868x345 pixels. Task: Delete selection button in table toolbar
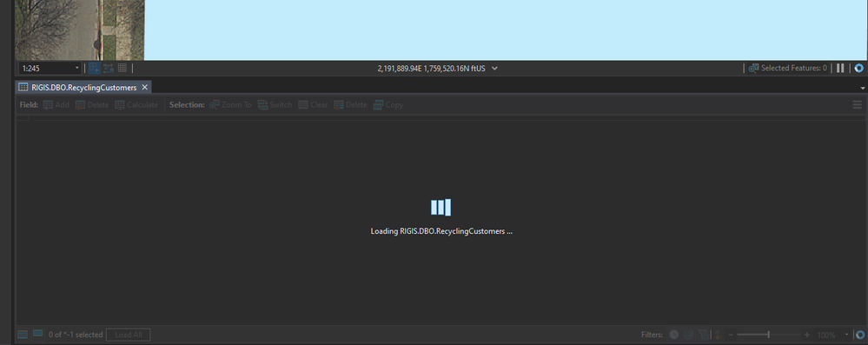click(350, 104)
